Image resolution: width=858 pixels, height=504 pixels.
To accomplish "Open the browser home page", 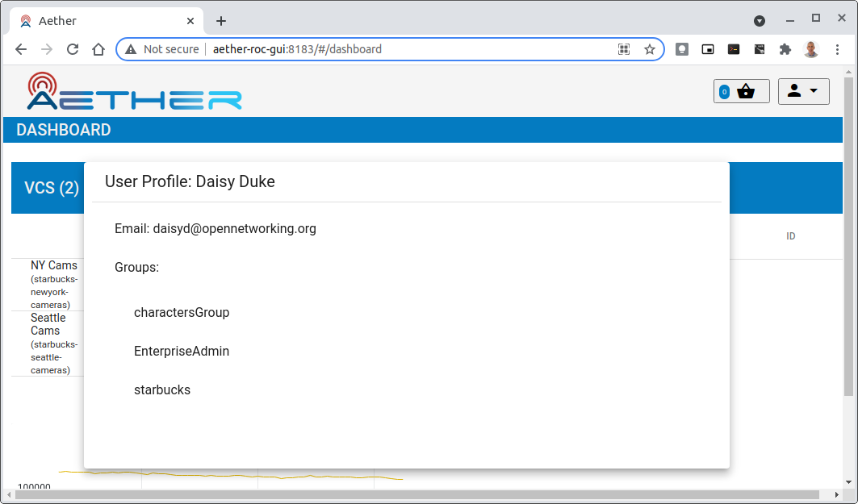I will tap(98, 49).
